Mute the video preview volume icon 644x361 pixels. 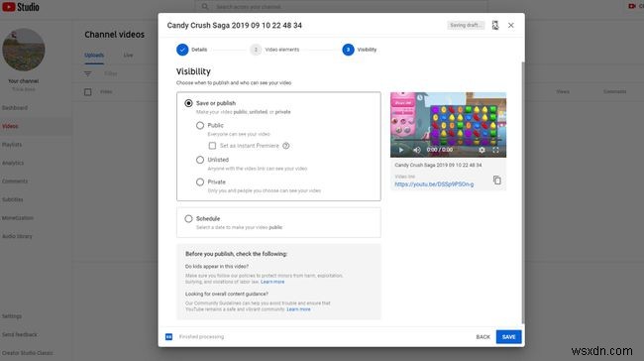[416, 150]
